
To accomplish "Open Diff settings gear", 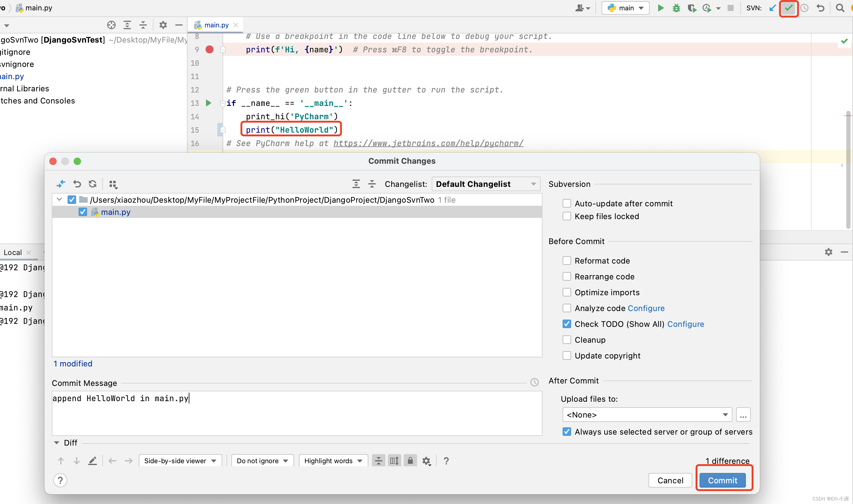I will click(427, 461).
